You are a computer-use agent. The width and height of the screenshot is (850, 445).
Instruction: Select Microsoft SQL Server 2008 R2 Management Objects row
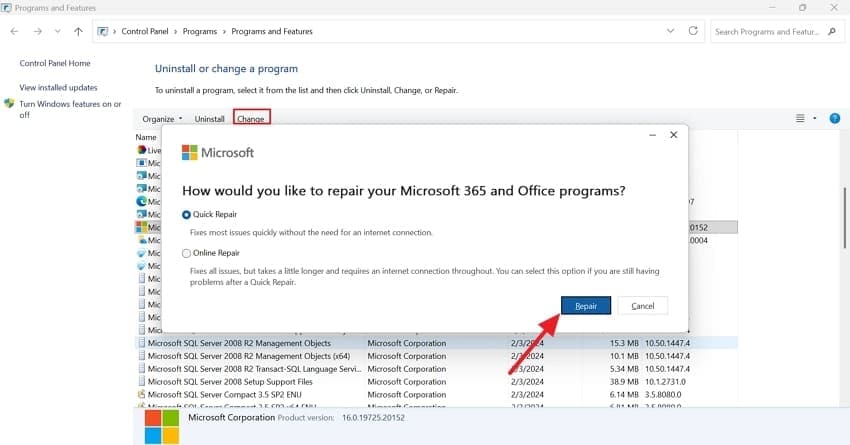coord(436,343)
